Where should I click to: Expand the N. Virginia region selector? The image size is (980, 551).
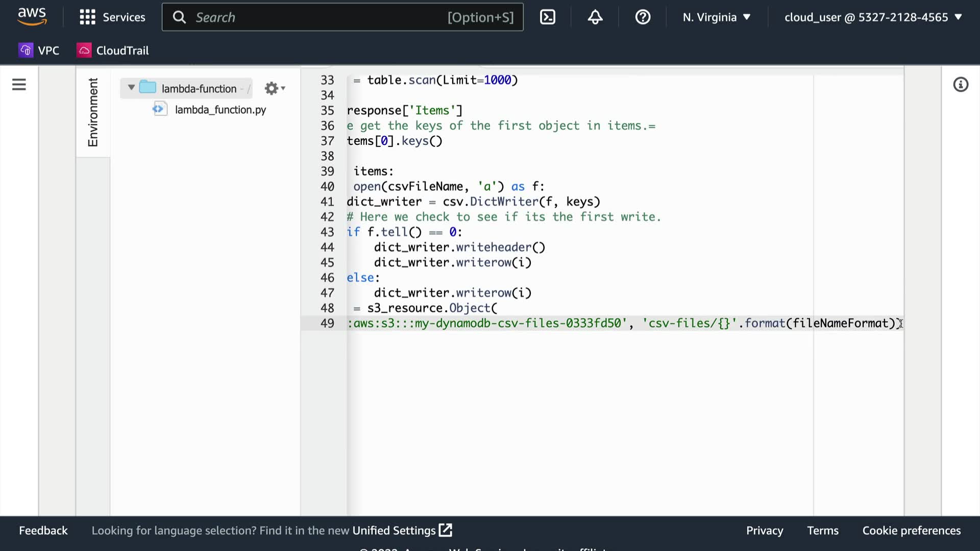716,17
